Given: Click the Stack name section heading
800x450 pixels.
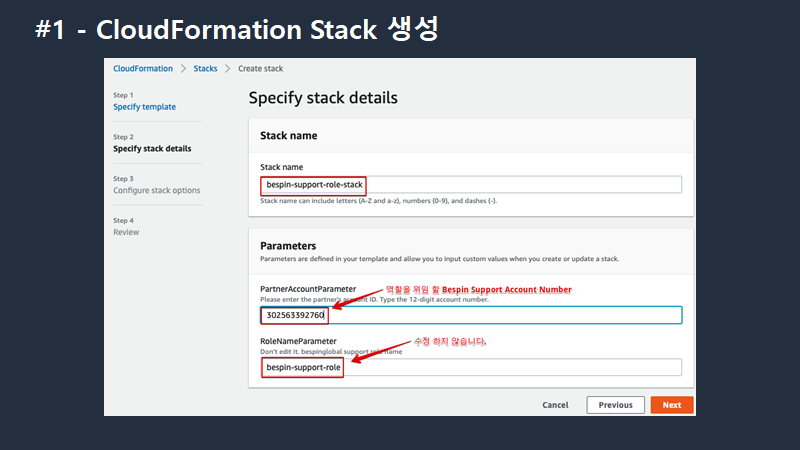Looking at the screenshot, I should pos(288,136).
